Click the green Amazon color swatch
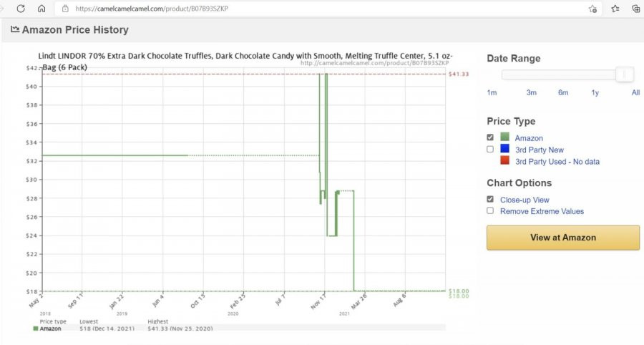The height and width of the screenshot is (345, 644). pyautogui.click(x=504, y=137)
